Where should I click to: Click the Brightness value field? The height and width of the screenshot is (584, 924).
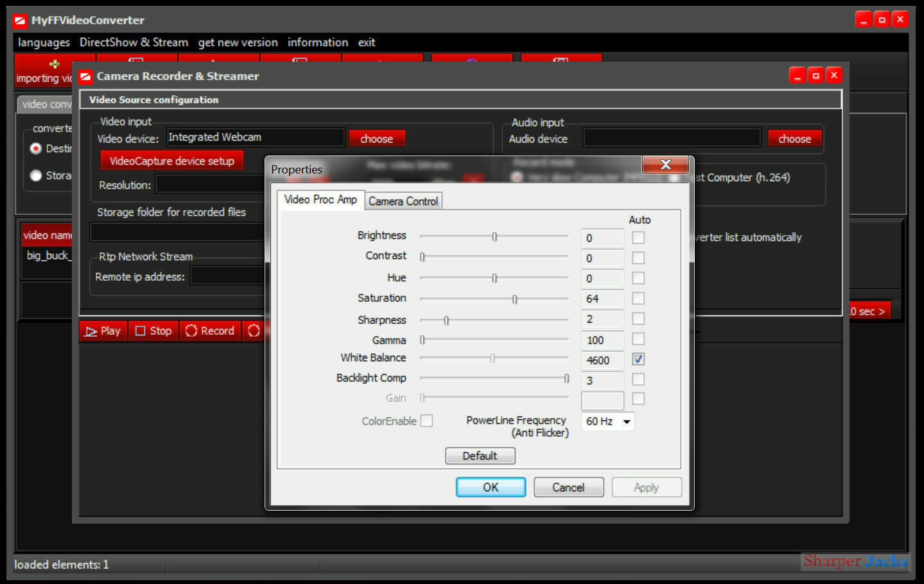(602, 238)
